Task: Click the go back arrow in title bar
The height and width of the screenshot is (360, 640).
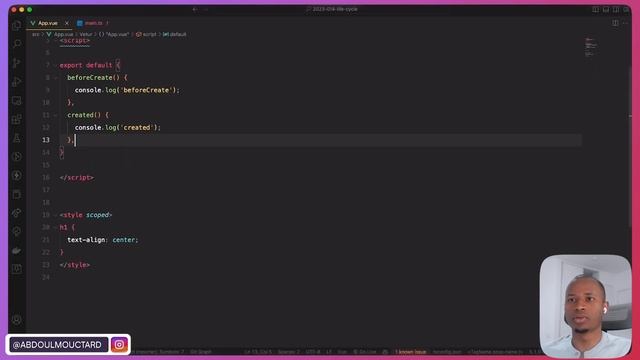Action: (x=195, y=9)
